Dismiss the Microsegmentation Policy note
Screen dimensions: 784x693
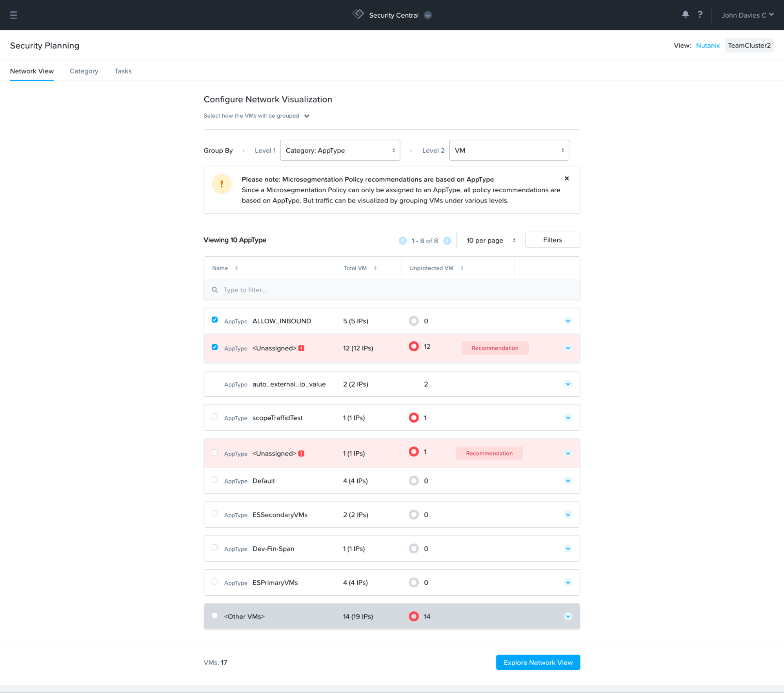click(x=566, y=179)
